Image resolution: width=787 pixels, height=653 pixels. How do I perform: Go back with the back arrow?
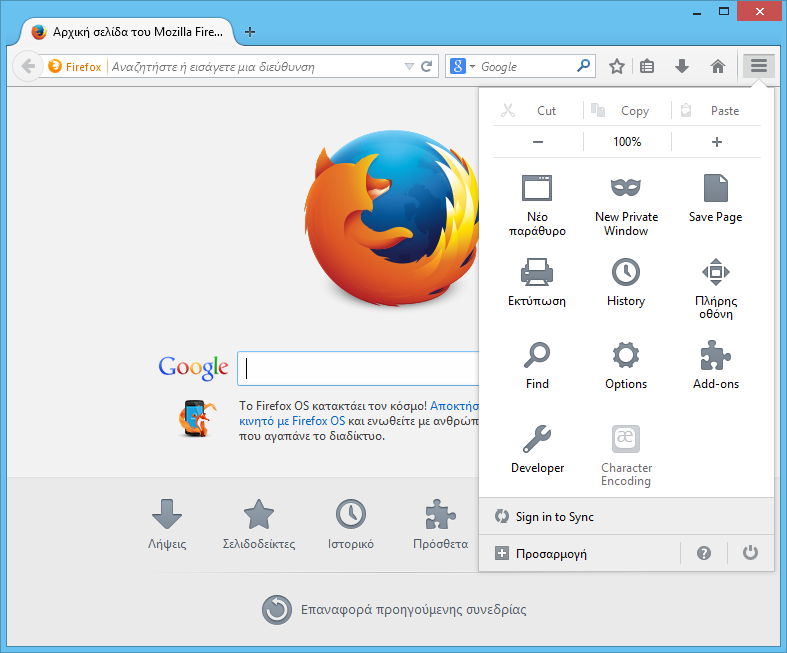tap(28, 66)
